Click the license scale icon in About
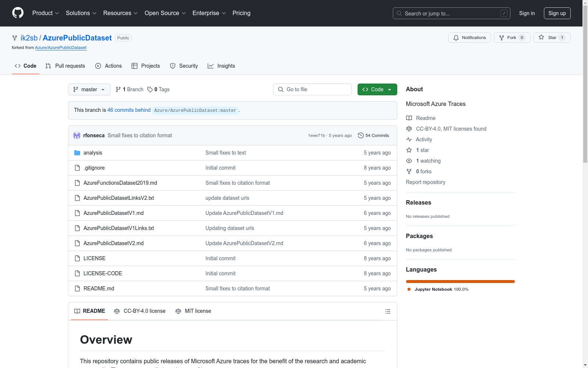Image resolution: width=588 pixels, height=368 pixels. click(x=409, y=129)
